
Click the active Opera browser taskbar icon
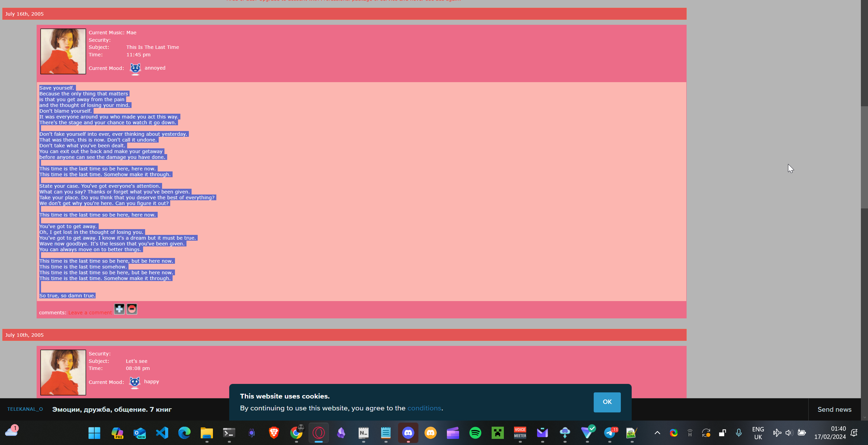pos(319,433)
